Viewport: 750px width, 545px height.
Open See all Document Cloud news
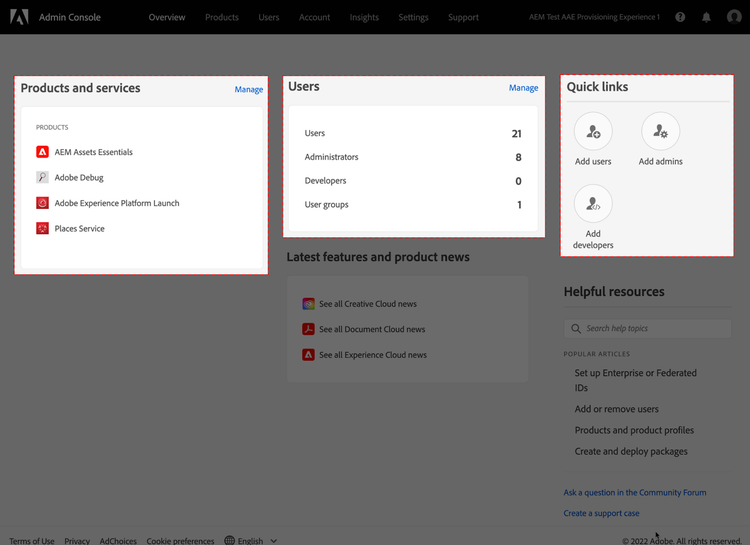[x=372, y=329]
